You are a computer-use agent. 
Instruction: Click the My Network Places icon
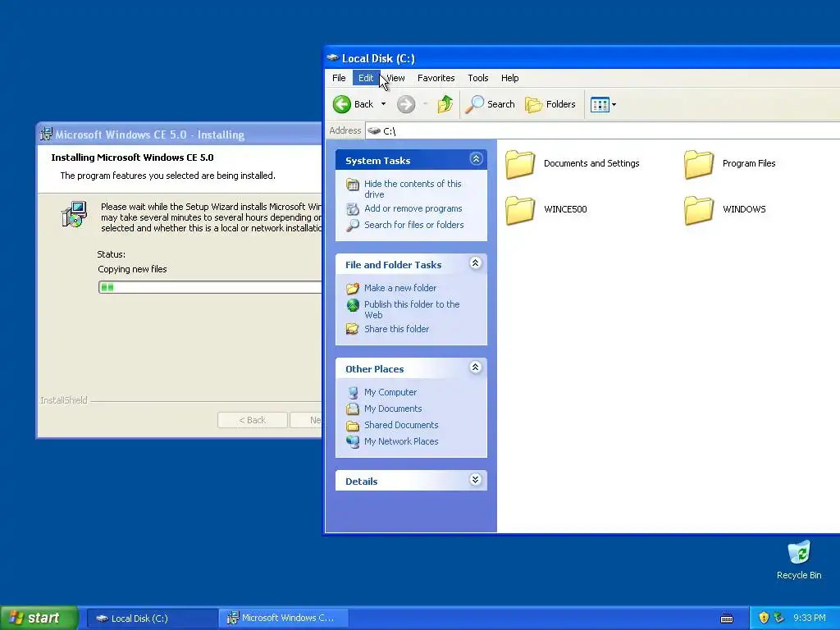[353, 441]
